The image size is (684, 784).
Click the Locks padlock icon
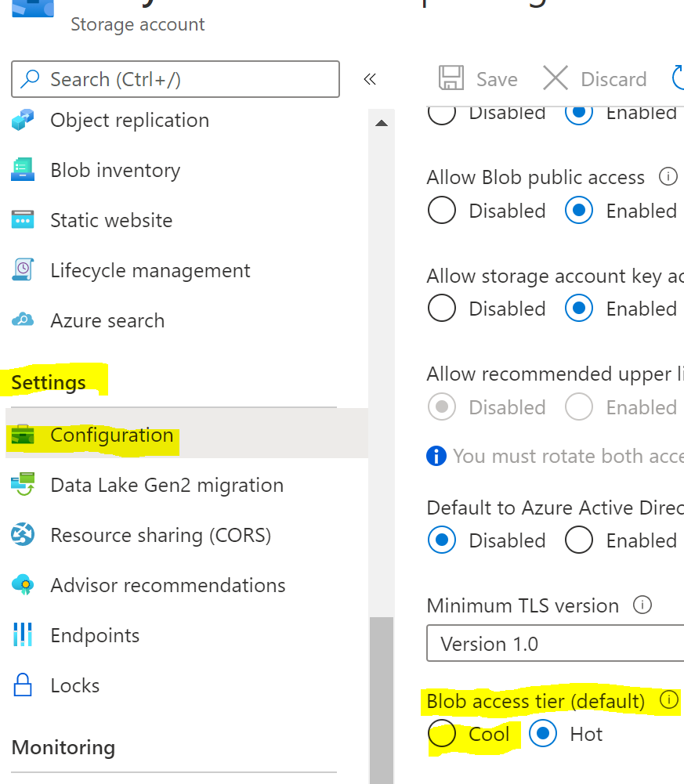(x=23, y=685)
